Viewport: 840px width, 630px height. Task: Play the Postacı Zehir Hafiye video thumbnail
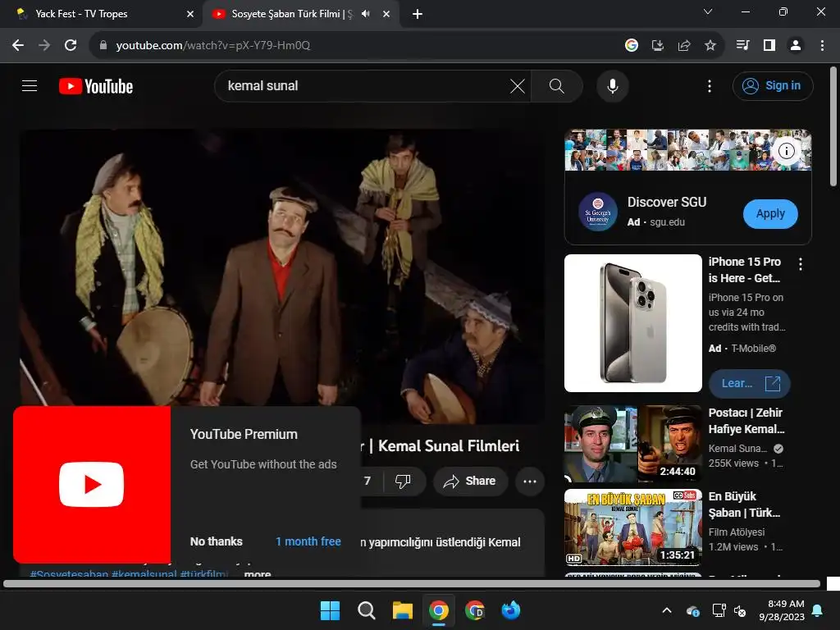pos(633,444)
